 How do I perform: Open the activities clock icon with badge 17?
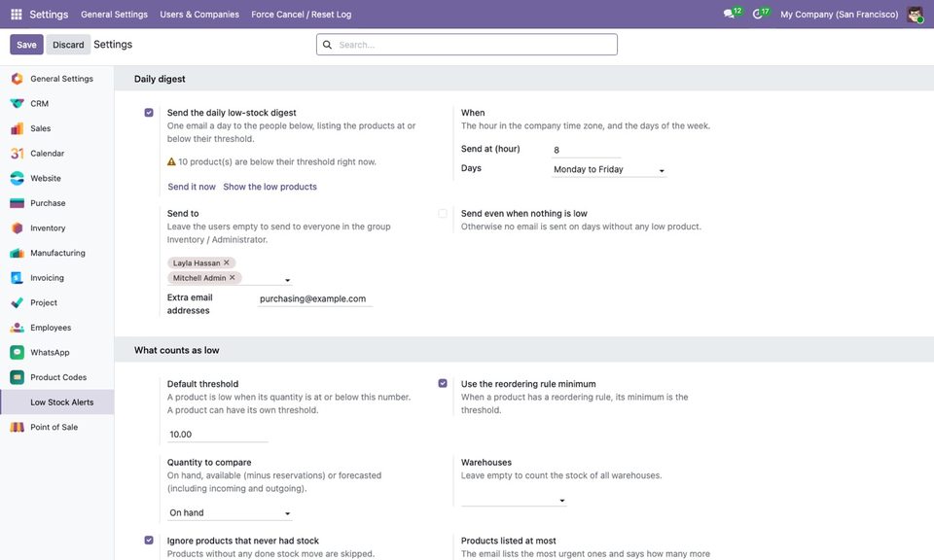(758, 14)
